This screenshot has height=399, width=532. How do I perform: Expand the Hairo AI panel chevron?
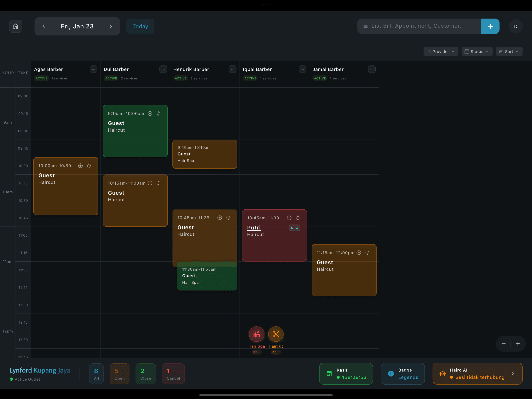512,373
